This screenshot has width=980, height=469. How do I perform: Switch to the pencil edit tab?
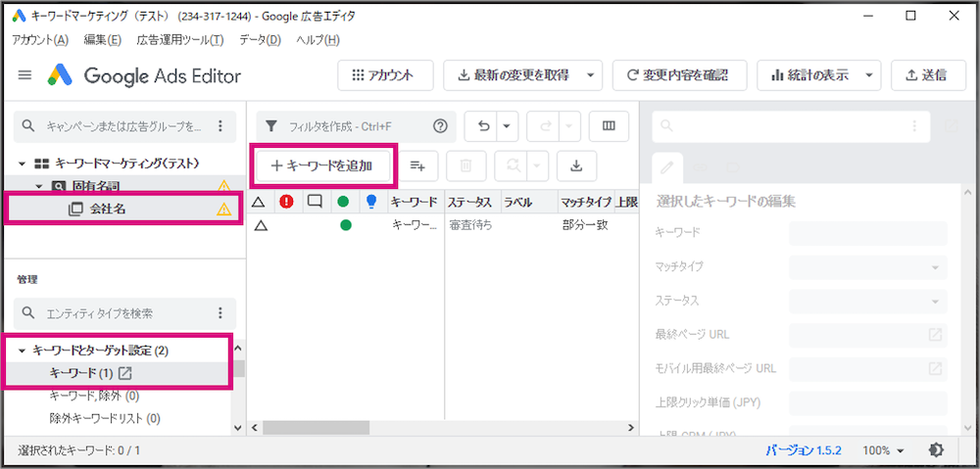coord(667,167)
